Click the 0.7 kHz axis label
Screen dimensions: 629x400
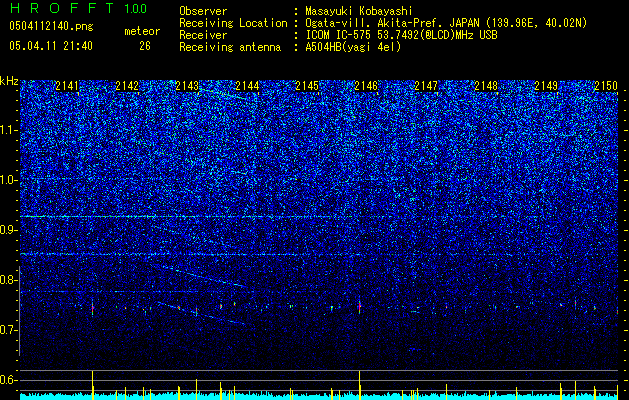(9, 330)
